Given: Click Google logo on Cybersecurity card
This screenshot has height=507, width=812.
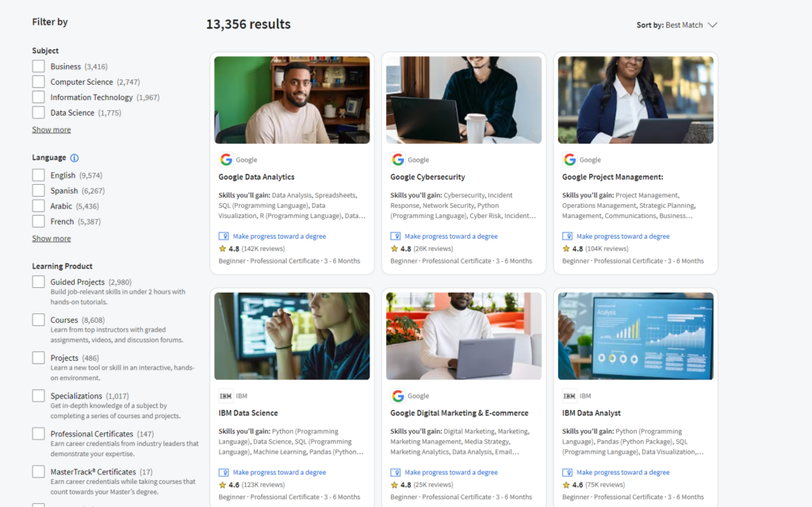Looking at the screenshot, I should click(398, 159).
